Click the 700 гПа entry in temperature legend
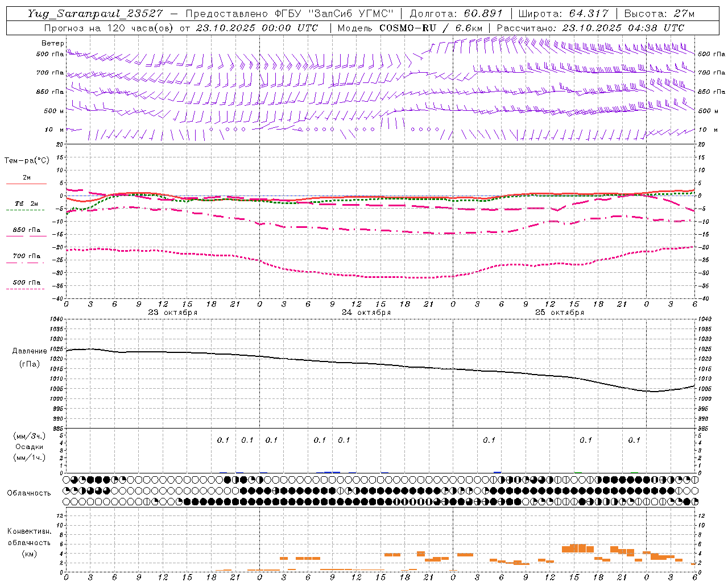This screenshot has width=728, height=582. [27, 256]
